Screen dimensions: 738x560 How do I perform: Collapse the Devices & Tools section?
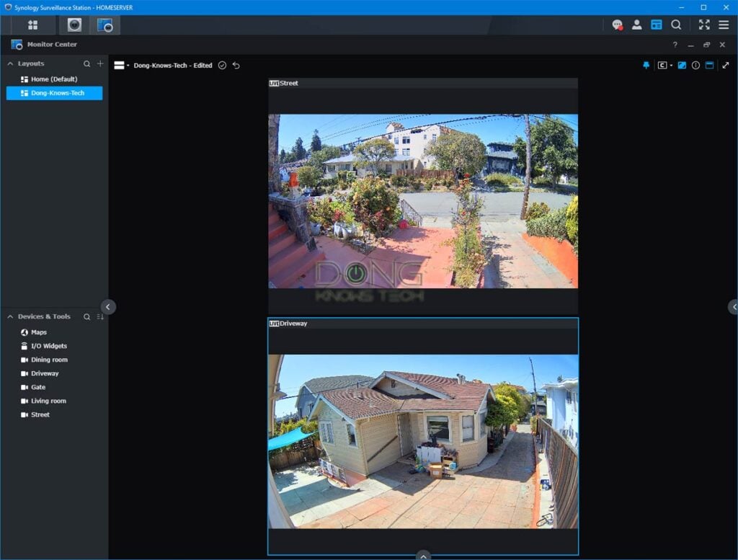(x=10, y=316)
